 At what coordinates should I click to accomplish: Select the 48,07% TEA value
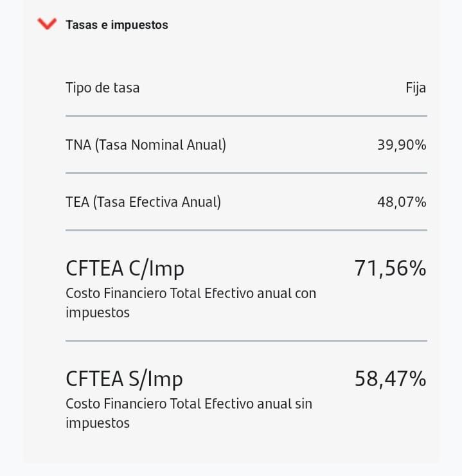tap(402, 202)
